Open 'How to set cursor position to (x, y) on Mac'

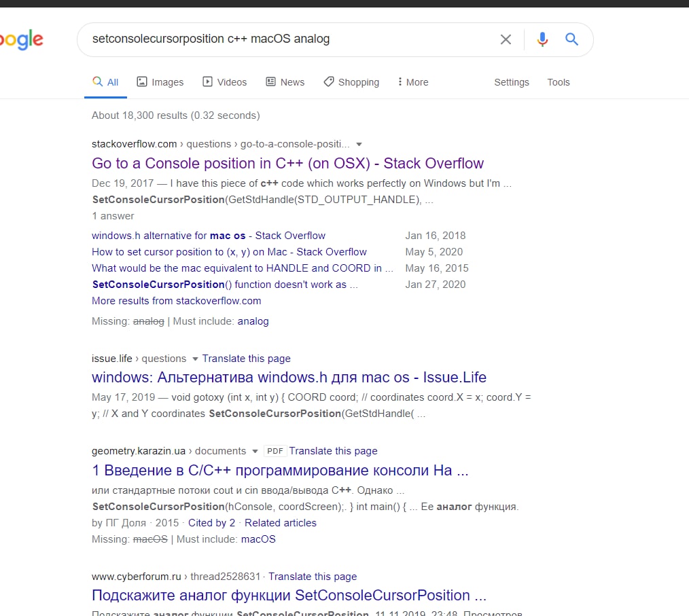[x=229, y=252]
